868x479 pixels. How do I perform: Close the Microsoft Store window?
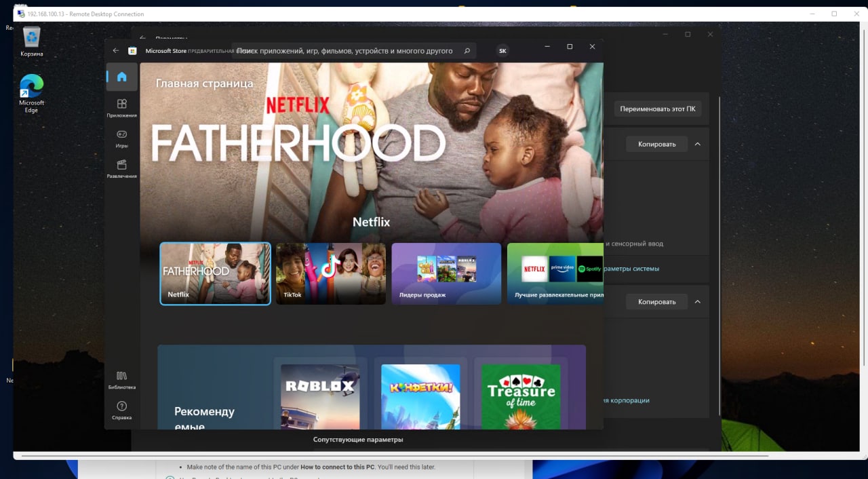(x=592, y=47)
